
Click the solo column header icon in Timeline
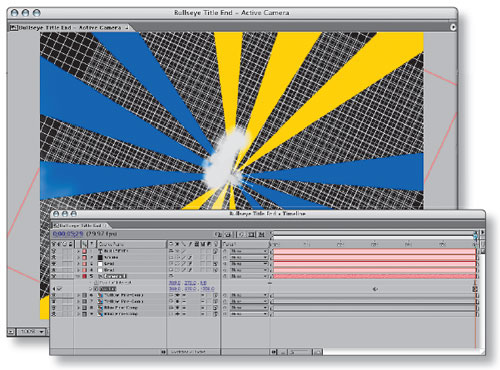point(65,244)
